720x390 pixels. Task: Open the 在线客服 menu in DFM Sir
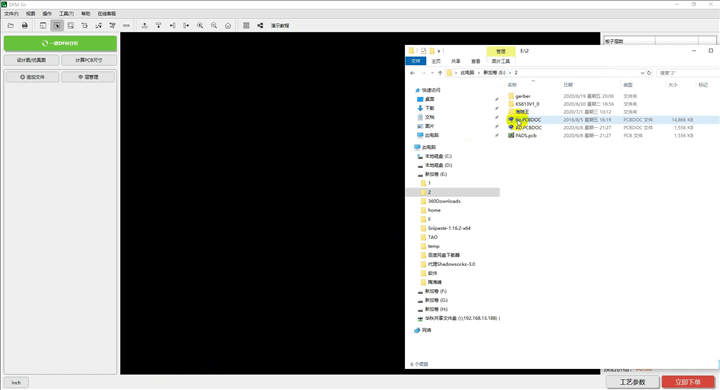107,14
